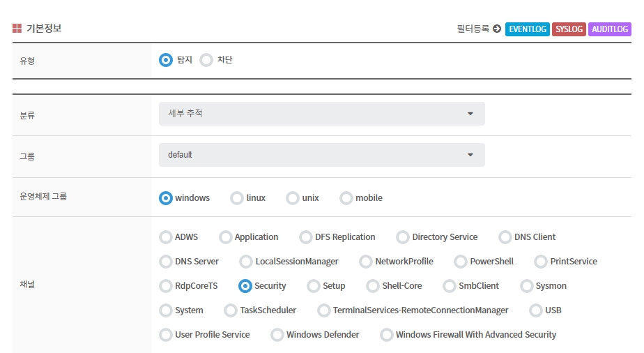Click the 필터등록 arrow icon

(x=496, y=29)
